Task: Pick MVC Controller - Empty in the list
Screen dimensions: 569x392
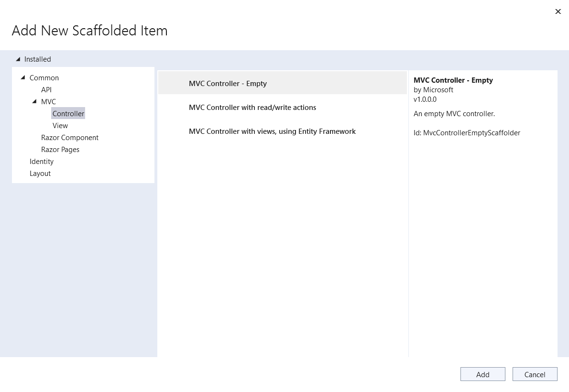Action: coord(228,84)
